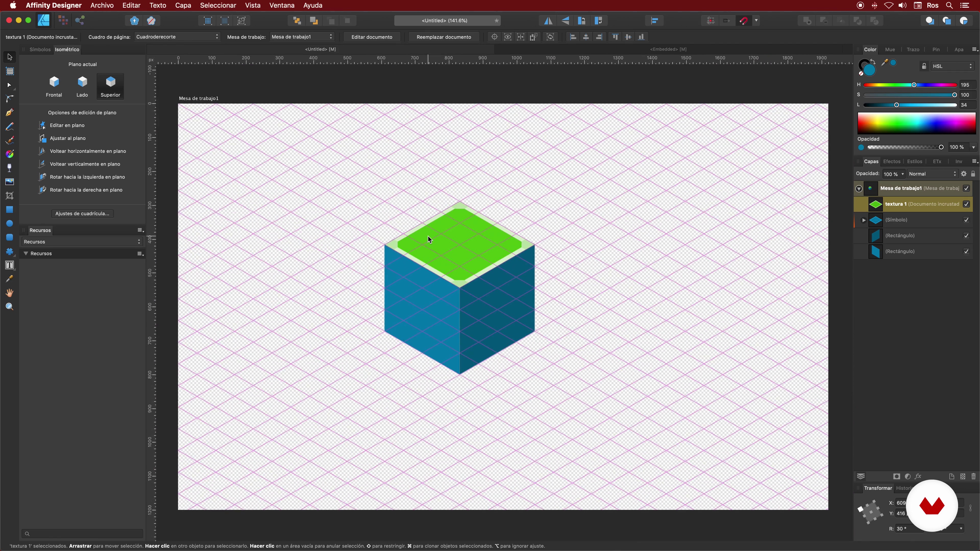Switch to Efectos tab
Image resolution: width=980 pixels, height=551 pixels.
click(x=892, y=162)
